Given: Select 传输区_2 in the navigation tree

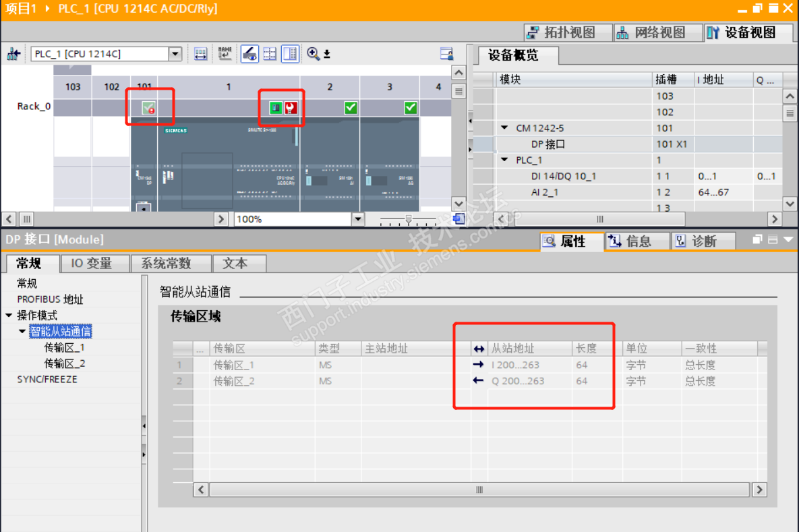Looking at the screenshot, I should point(64,363).
